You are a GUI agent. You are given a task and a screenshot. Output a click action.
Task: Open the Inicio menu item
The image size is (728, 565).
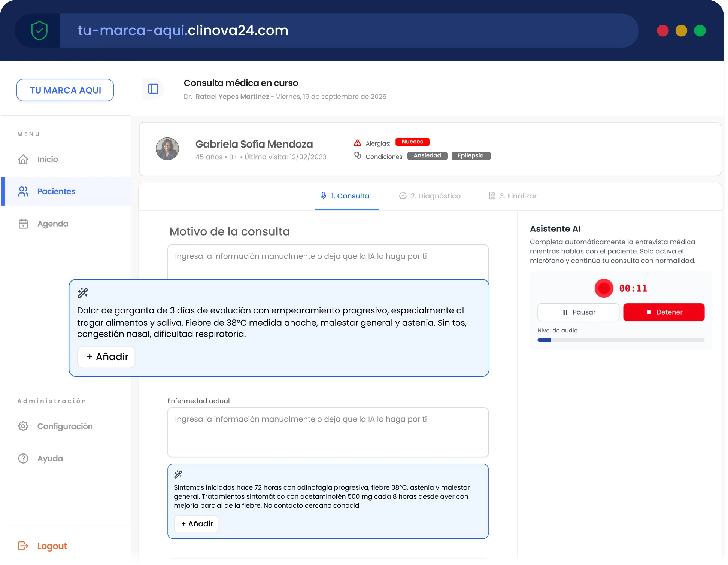(x=66, y=160)
